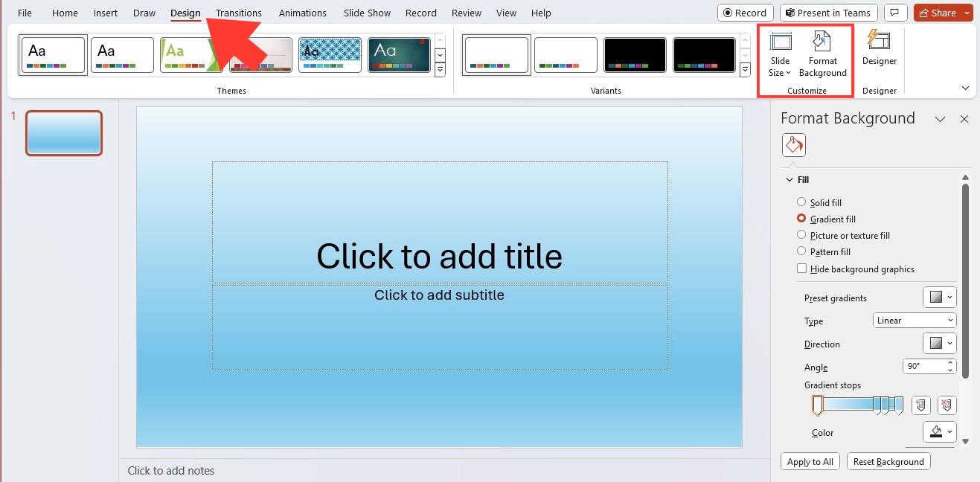This screenshot has width=980, height=482.
Task: Apply the dark teal chalkboard theme
Action: click(399, 55)
